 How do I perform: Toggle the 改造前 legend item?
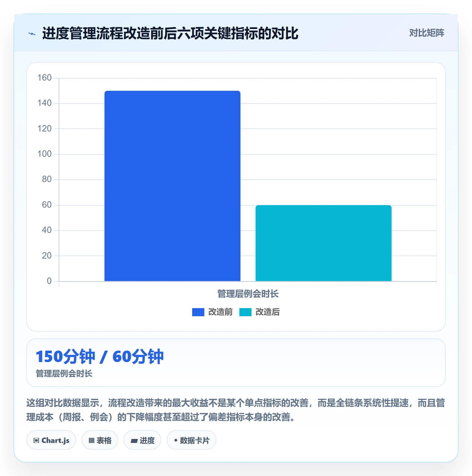click(212, 312)
